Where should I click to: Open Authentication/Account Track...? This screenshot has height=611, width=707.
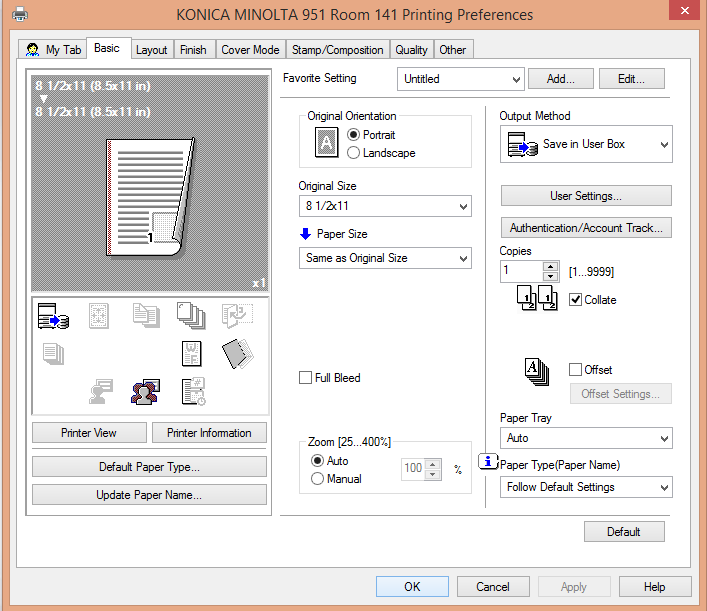point(586,228)
